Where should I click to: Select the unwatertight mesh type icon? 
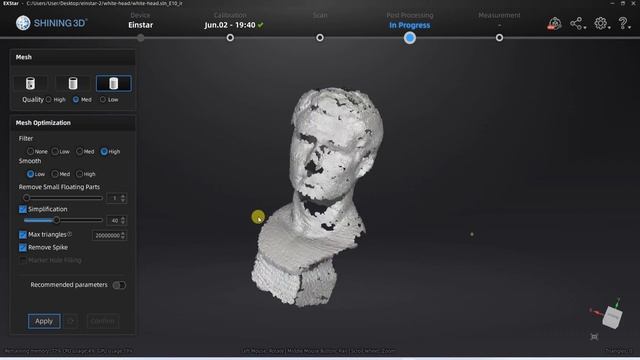30,83
